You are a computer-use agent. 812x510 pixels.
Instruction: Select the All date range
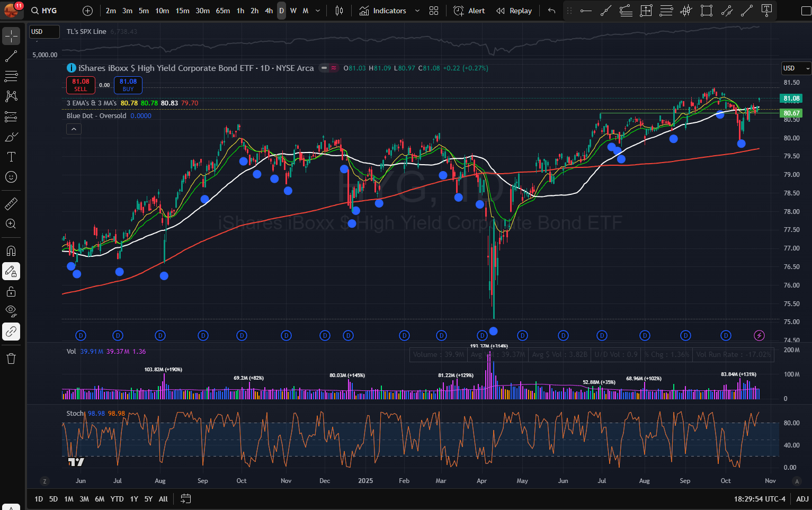[163, 499]
